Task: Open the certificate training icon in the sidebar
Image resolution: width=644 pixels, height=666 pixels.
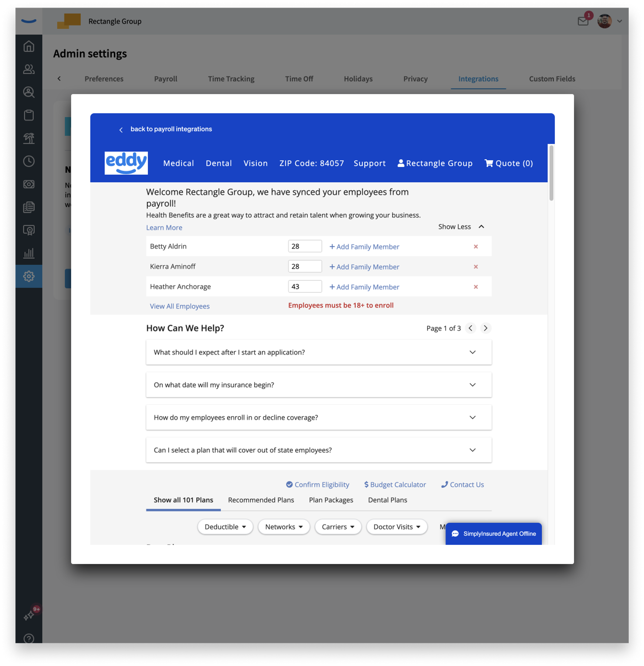Action: [x=29, y=230]
